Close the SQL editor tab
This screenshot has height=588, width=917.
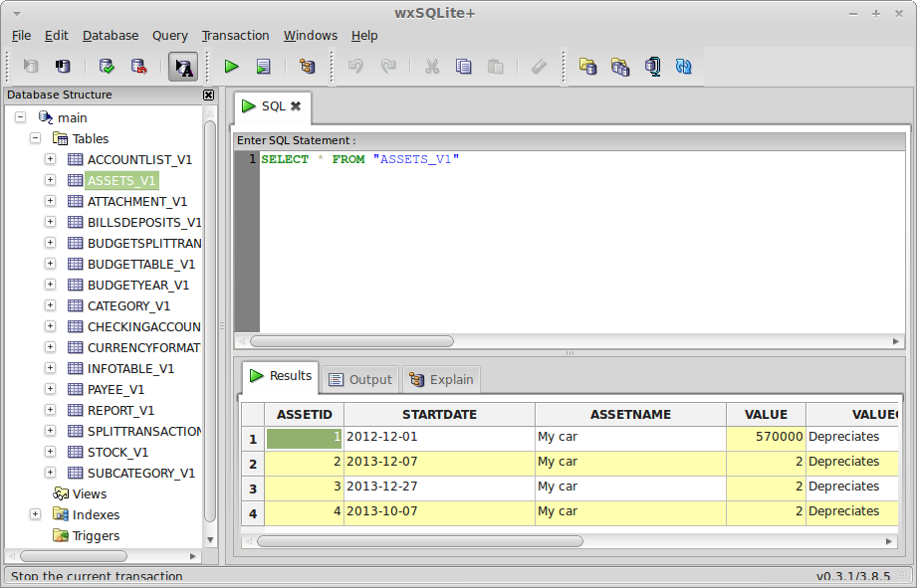click(296, 106)
